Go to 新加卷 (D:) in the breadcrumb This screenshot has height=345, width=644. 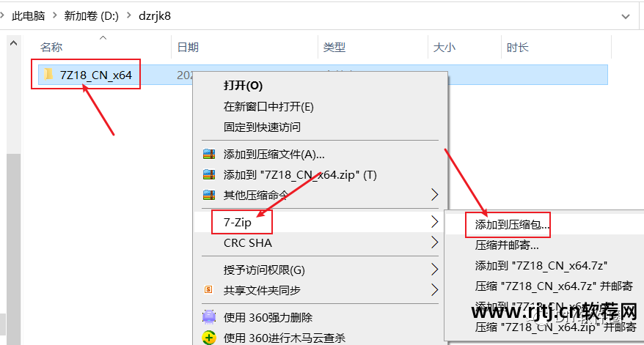point(91,16)
